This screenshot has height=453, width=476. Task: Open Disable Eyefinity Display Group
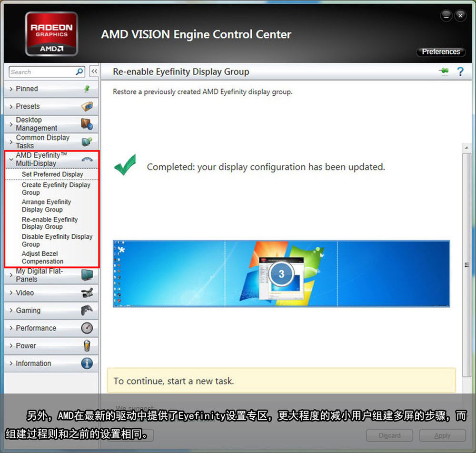click(57, 241)
